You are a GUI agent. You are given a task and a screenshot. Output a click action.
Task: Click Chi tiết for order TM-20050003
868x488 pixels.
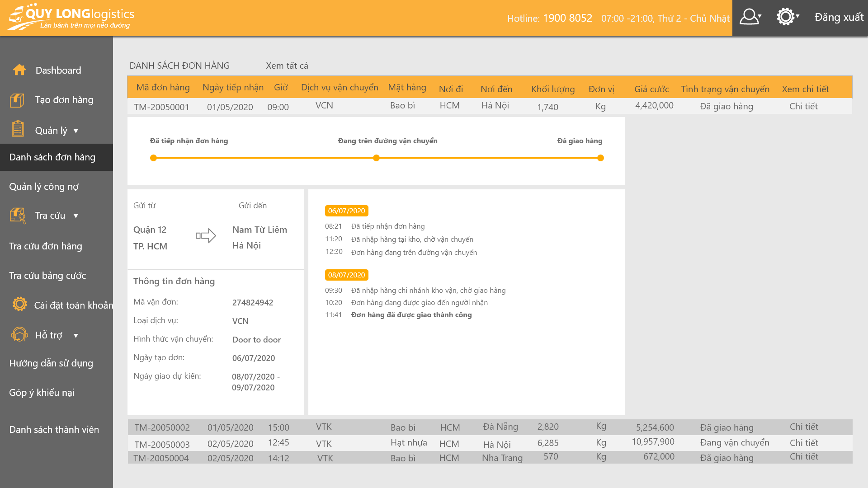point(804,443)
